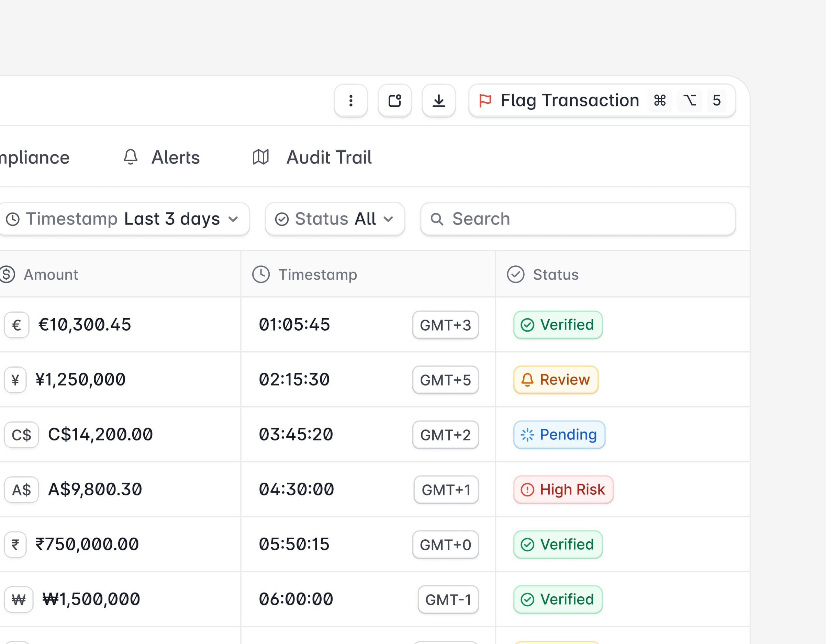The image size is (826, 644).
Task: Click the GMT+3 timezone badge
Action: pyautogui.click(x=445, y=325)
